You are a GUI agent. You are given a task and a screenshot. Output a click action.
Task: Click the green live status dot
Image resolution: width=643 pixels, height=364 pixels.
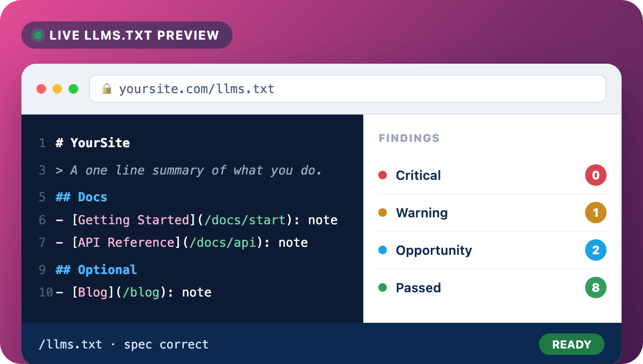coord(38,35)
